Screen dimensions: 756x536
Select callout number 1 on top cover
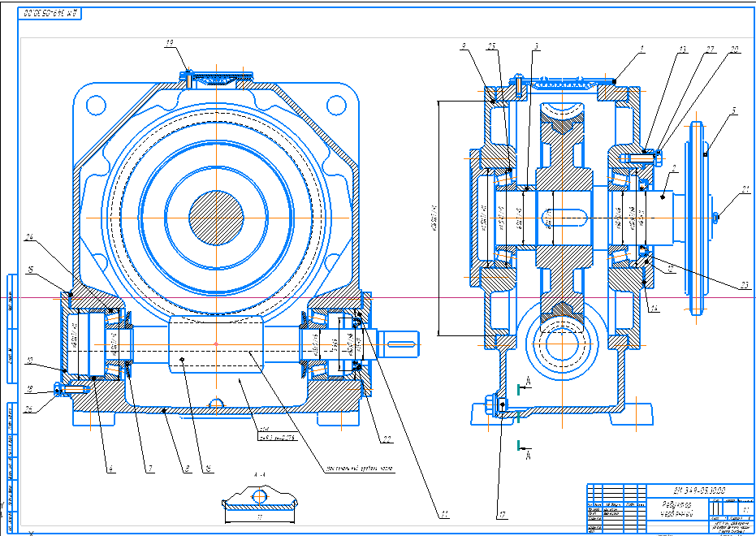642,50
